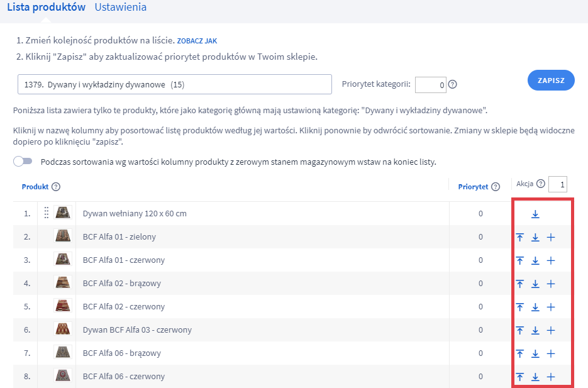This screenshot has width=588, height=388.
Task: Open the 'ZOBACZ JAK' link
Action: [x=197, y=41]
